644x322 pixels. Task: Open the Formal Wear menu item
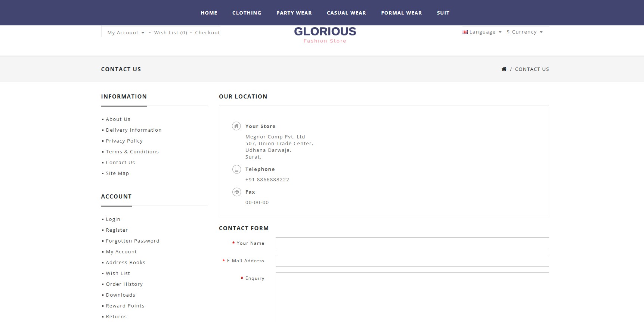[402, 13]
